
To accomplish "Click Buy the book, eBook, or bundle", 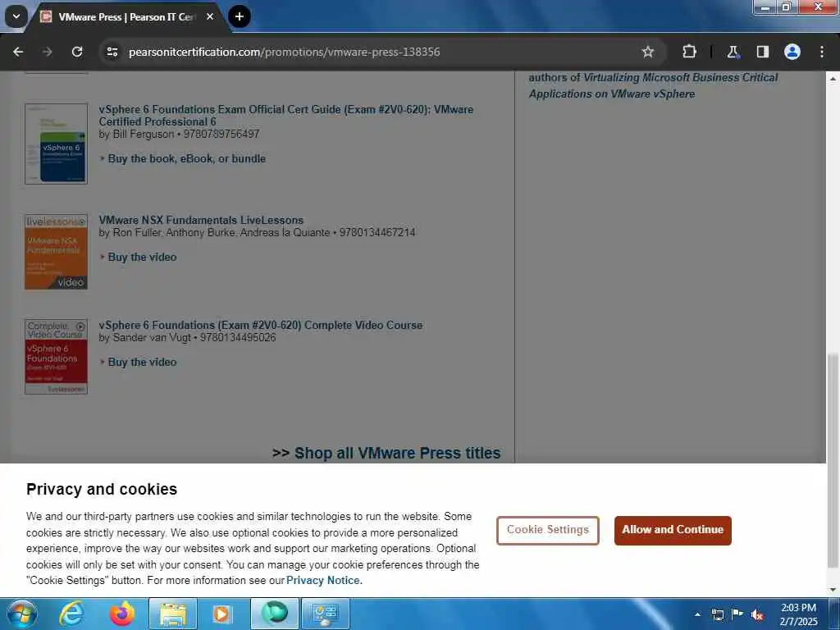I will pos(187,158).
